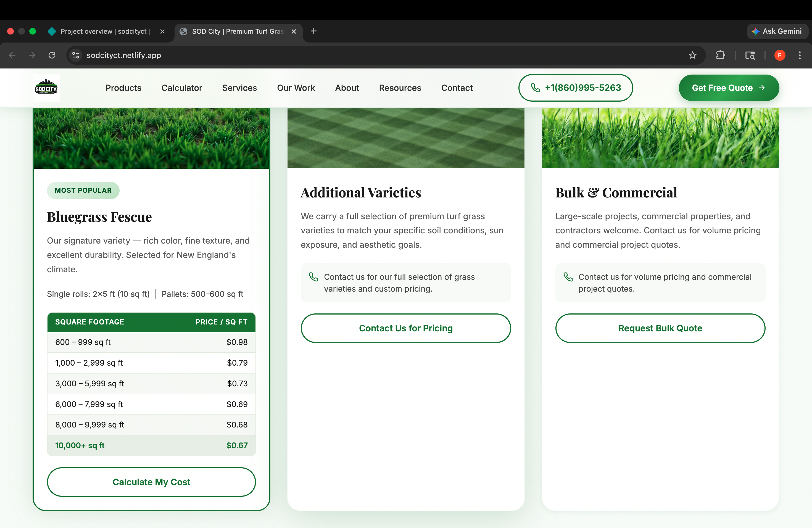Select the 1,000 – 2,999 sq ft row

point(151,363)
